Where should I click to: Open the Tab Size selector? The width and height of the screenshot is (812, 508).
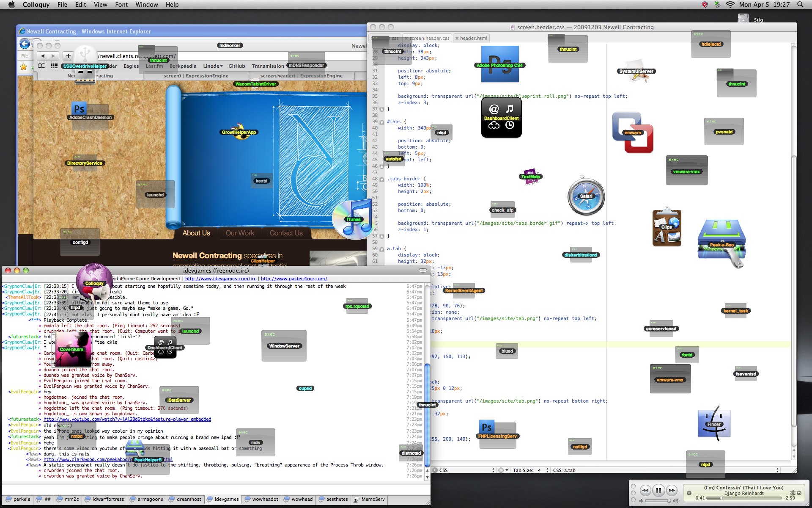531,470
